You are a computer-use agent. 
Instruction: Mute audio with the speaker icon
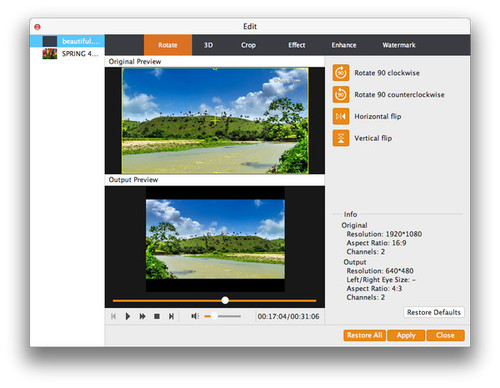(x=195, y=316)
